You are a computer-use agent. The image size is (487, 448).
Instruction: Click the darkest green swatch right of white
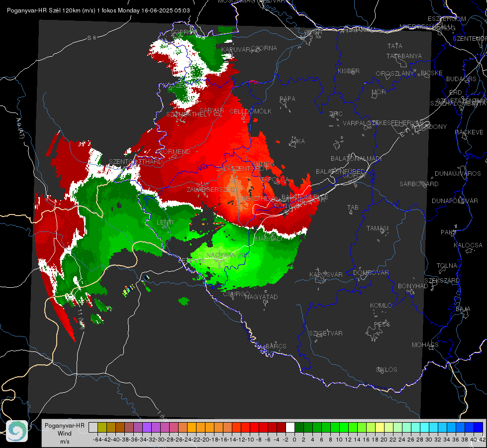299,427
